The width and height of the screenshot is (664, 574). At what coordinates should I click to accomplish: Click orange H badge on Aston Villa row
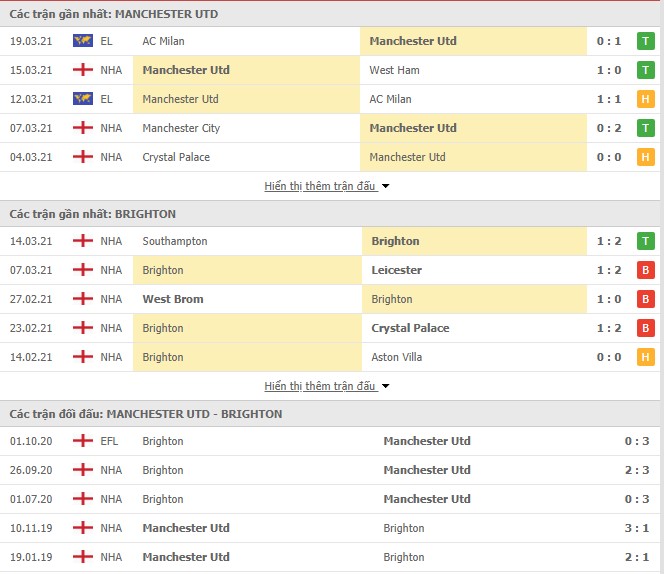point(645,357)
